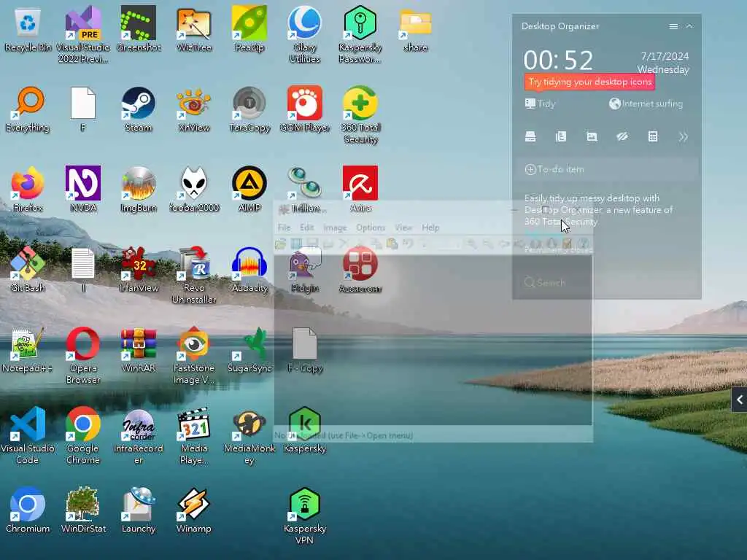Select the XnView shortcut
This screenshot has height=560, width=747.
tap(193, 109)
